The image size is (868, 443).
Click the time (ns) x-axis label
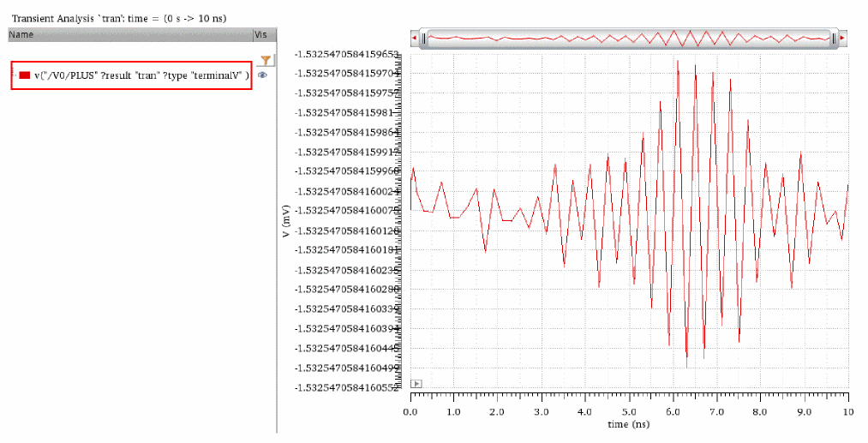[x=628, y=424]
